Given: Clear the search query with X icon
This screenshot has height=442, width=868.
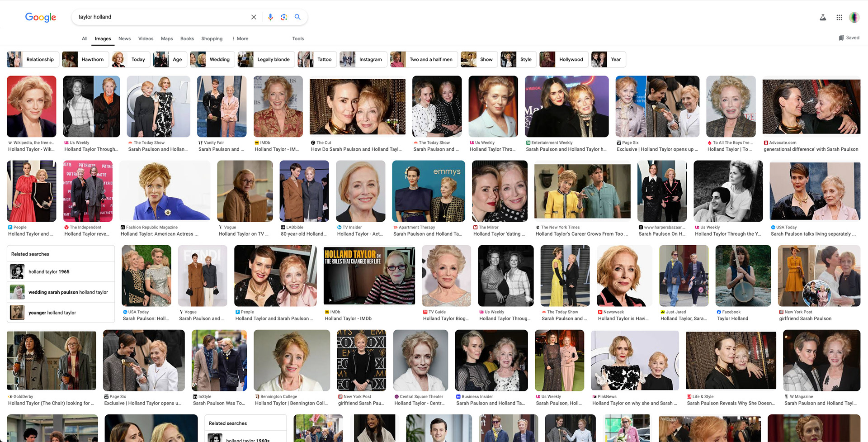Looking at the screenshot, I should tap(254, 17).
